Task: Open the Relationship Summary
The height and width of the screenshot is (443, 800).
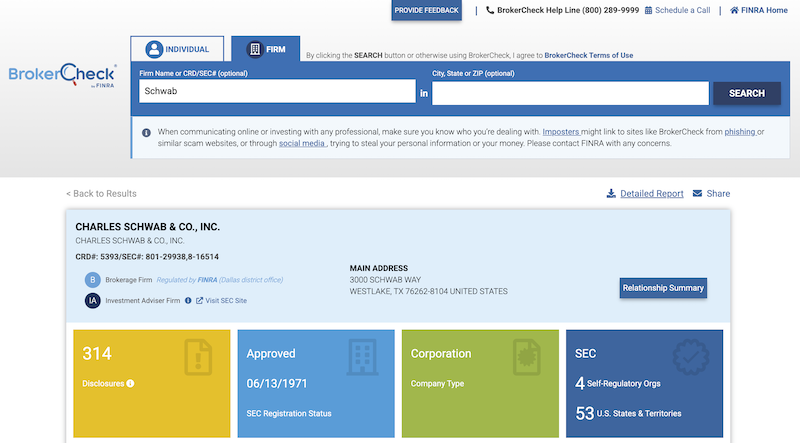Action: [x=663, y=288]
